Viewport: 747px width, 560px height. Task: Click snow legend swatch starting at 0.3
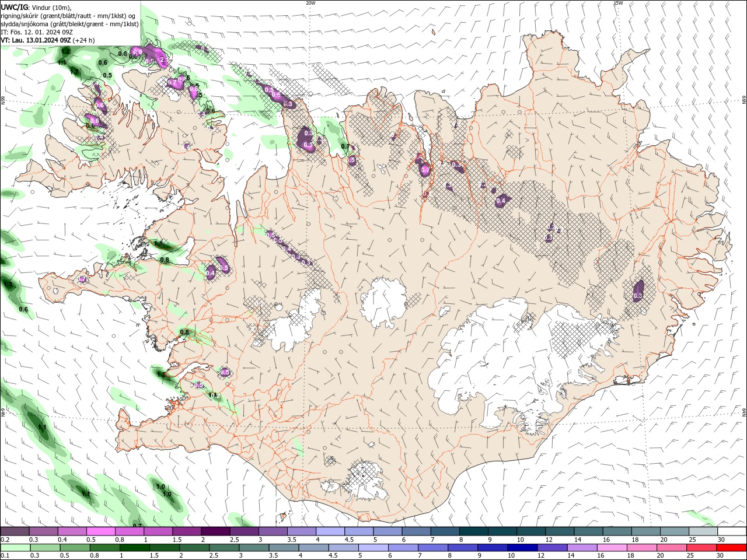point(43,531)
